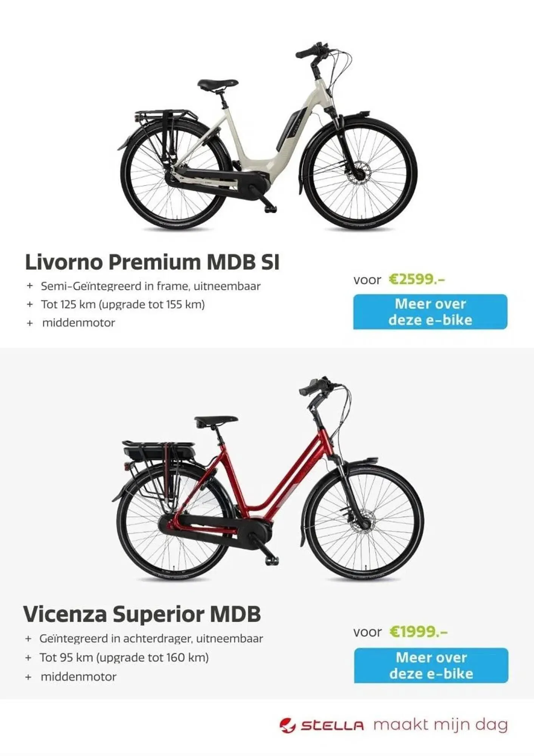Select the Livorno Premium MDB SI heading
The image size is (534, 756).
point(152,262)
